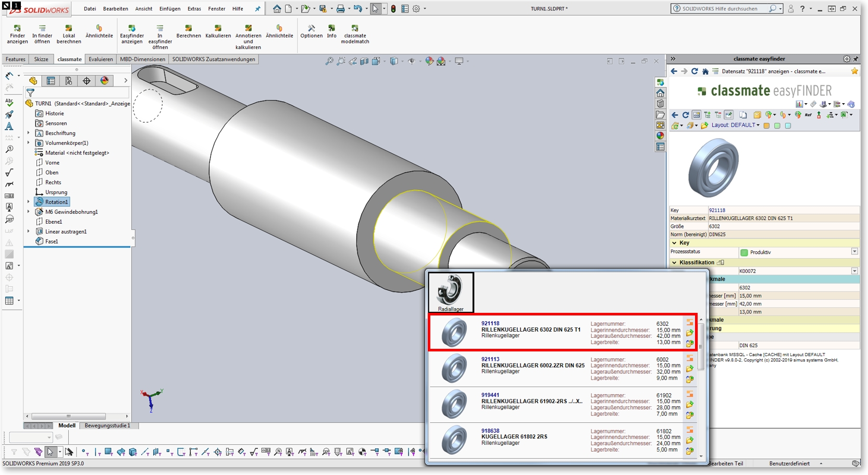Switch to the Features tab
Image resolution: width=868 pixels, height=475 pixels.
(16, 59)
